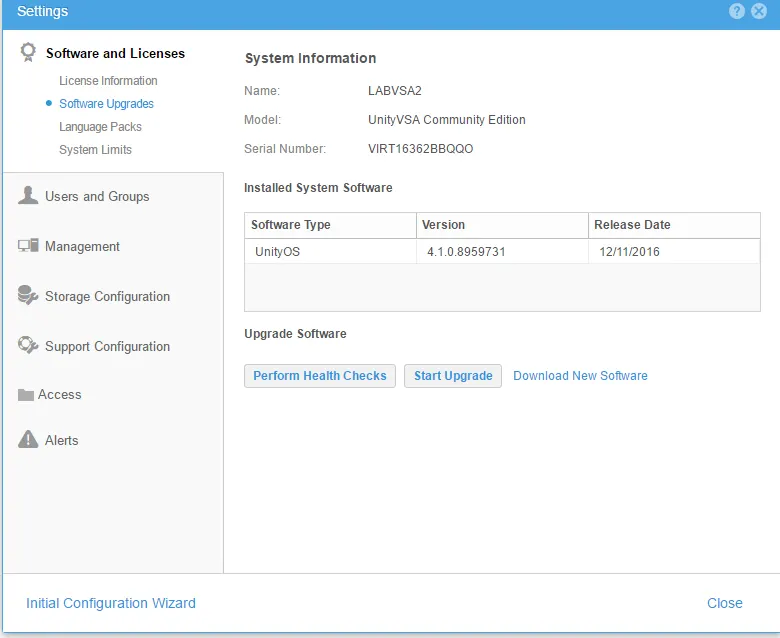This screenshot has height=638, width=780.
Task: Expand the Users and Groups section
Action: pyautogui.click(x=97, y=196)
